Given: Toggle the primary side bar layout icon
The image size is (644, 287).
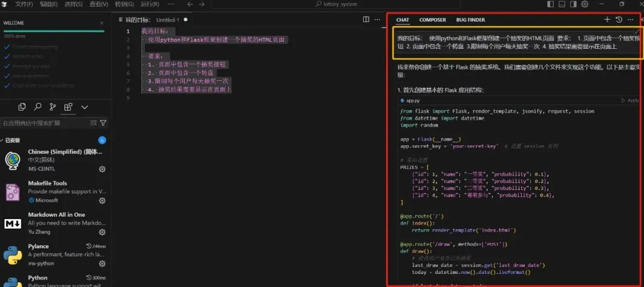Looking at the screenshot, I should pos(551,4).
